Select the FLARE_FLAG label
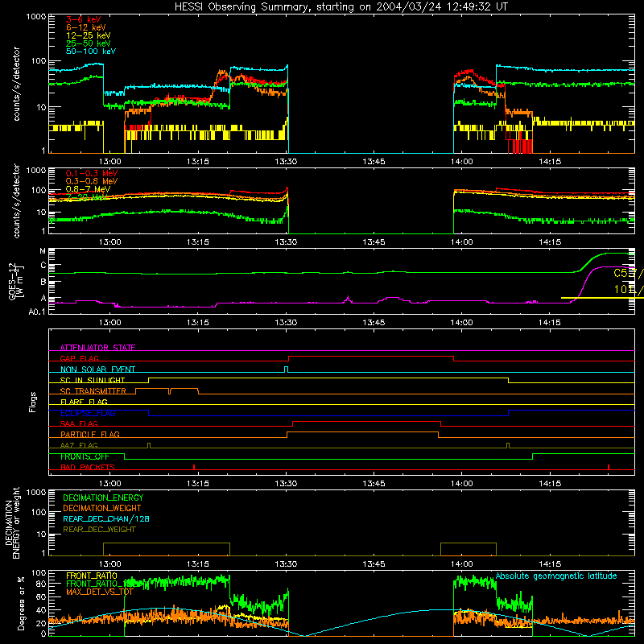Screen dimensions: 644x644 [84, 402]
